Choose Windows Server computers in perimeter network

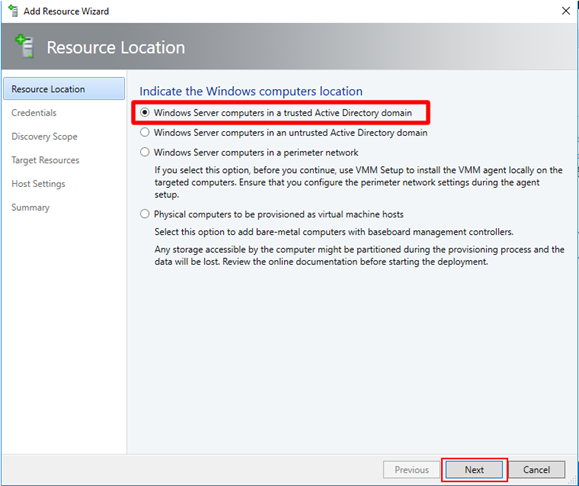[x=145, y=153]
